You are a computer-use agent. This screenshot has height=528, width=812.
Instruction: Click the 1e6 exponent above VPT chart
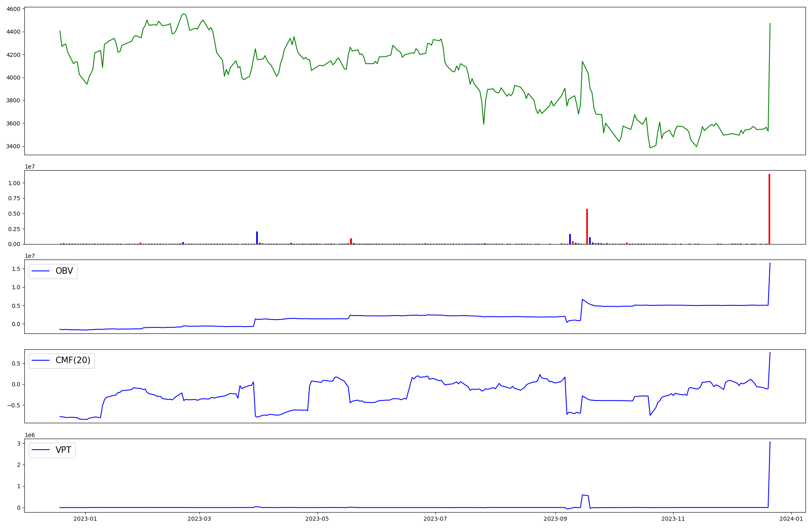click(x=30, y=435)
